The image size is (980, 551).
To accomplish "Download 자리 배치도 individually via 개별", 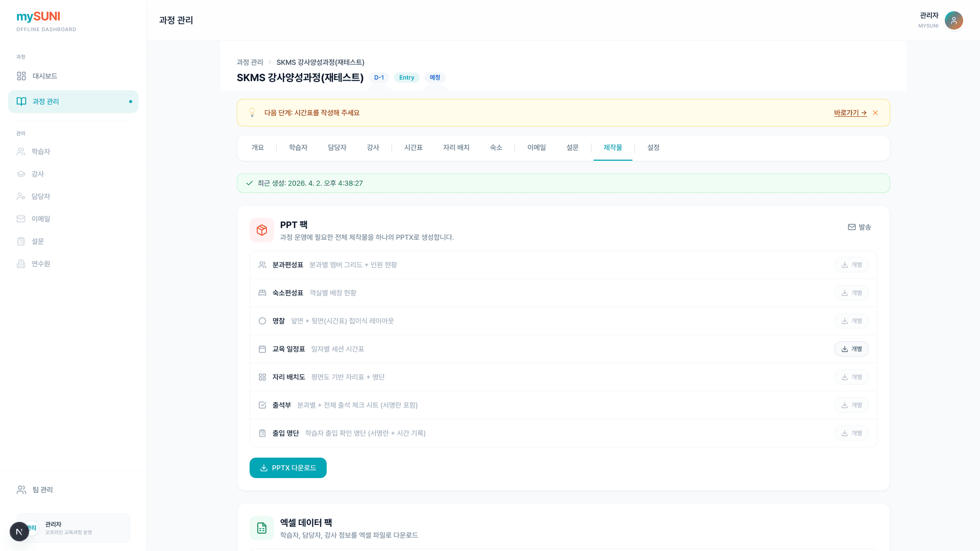I will [851, 377].
